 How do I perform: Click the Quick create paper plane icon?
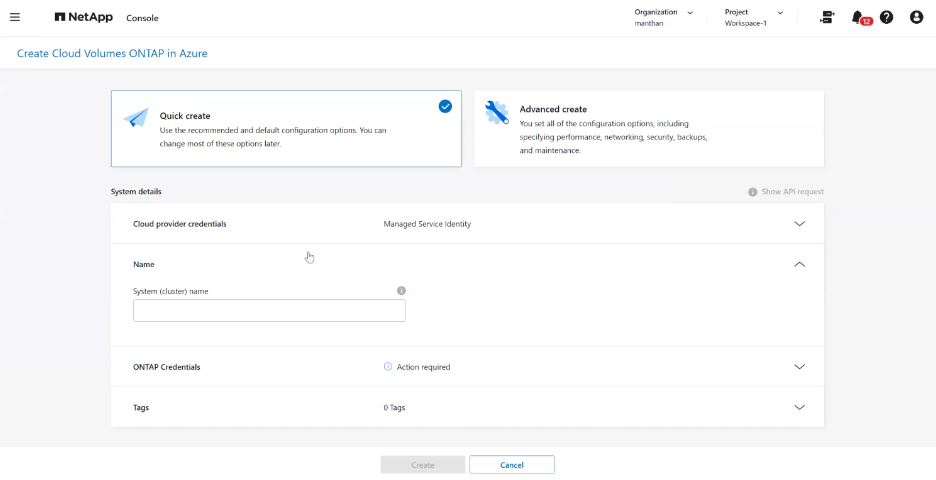[x=136, y=117]
